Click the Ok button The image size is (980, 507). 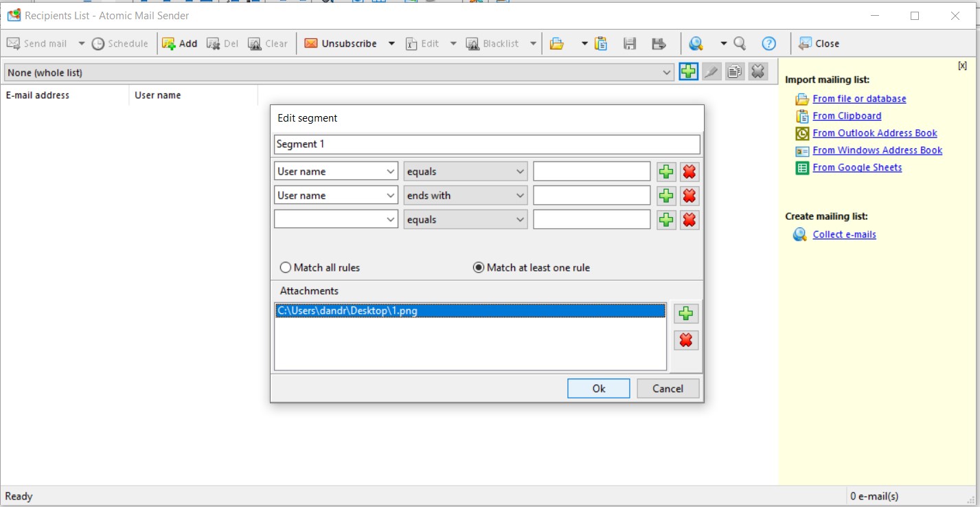tap(599, 389)
